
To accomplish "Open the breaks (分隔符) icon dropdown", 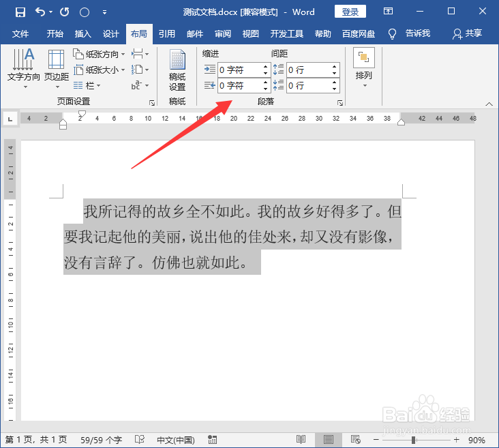I will click(140, 54).
